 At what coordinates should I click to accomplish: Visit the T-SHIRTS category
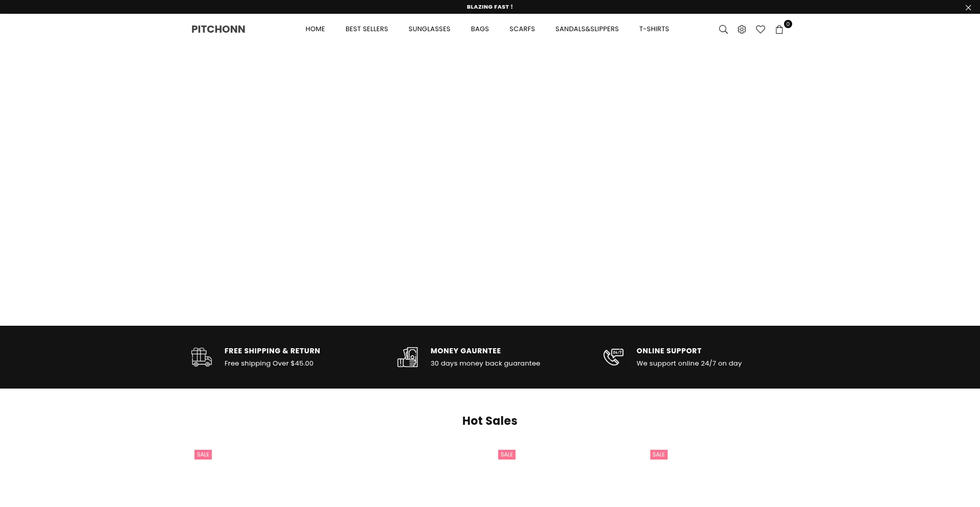pos(653,29)
